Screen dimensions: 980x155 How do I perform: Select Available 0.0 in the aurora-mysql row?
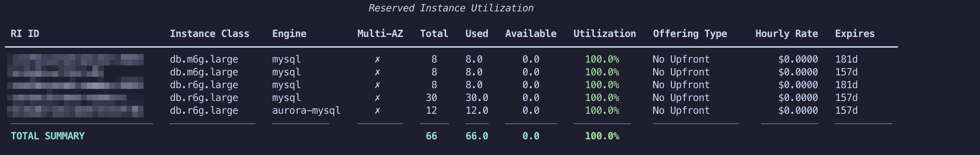point(531,111)
